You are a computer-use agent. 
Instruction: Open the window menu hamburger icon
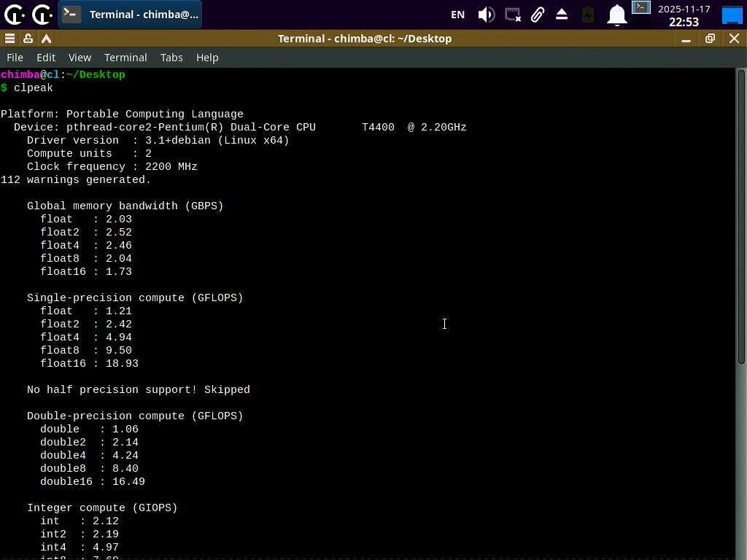click(9, 39)
